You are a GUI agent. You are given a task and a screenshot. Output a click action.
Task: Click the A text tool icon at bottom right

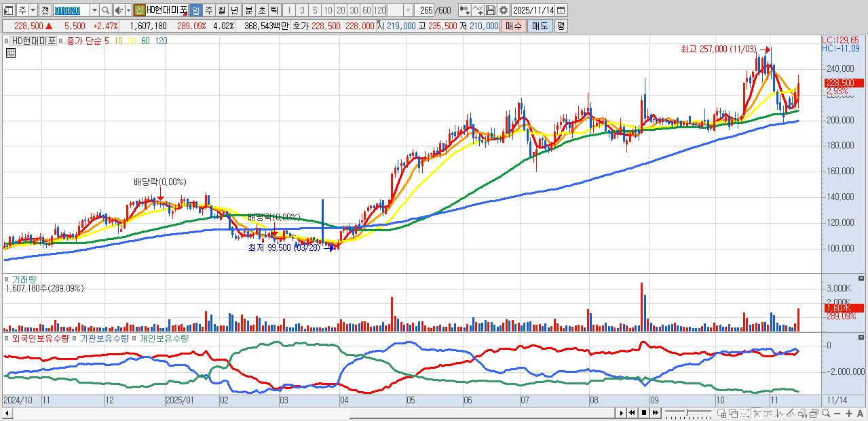tap(860, 413)
